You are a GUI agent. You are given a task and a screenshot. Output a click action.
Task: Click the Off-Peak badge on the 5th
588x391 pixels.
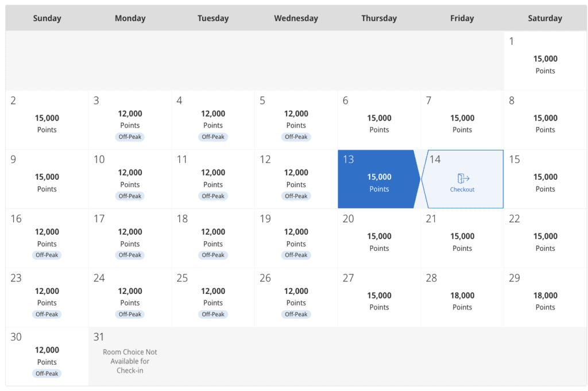tap(296, 137)
